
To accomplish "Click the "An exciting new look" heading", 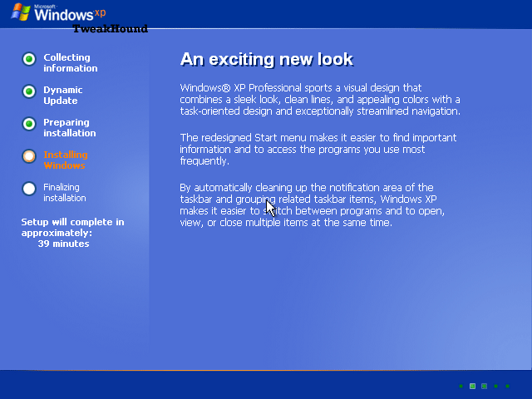I will point(267,59).
